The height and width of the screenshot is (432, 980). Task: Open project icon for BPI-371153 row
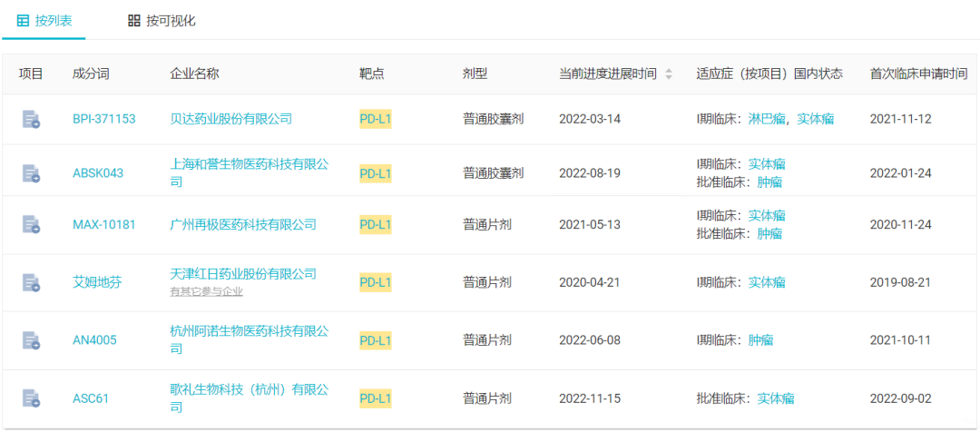pyautogui.click(x=31, y=119)
